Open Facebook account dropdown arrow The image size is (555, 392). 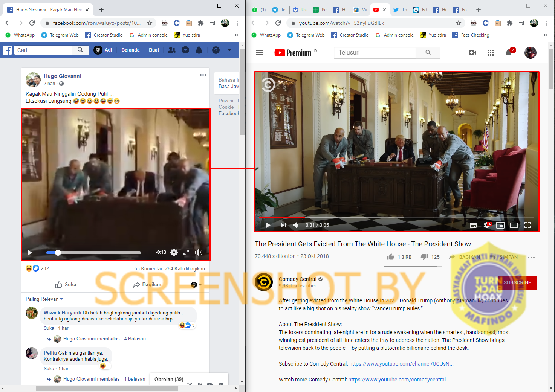pos(229,50)
